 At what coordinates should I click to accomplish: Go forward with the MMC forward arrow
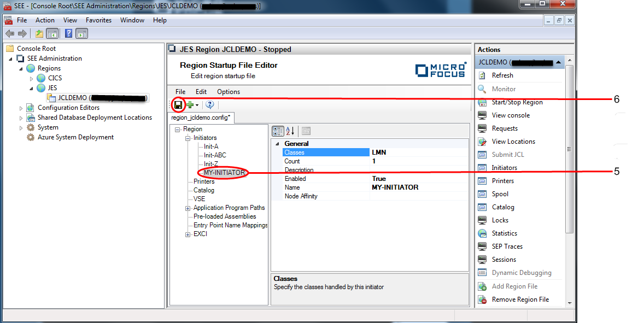(x=22, y=34)
